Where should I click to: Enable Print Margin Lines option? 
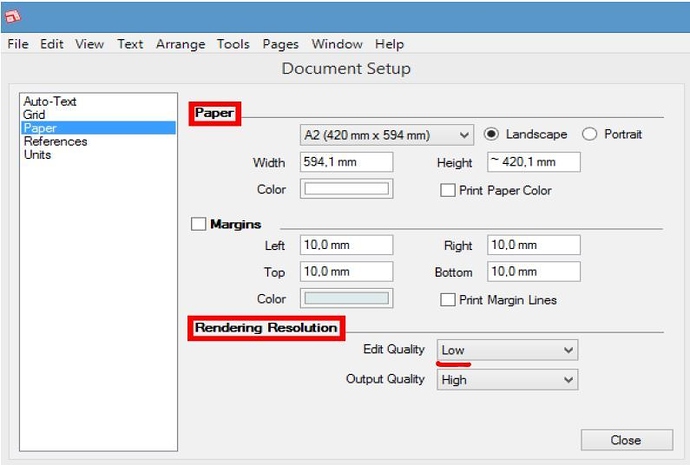click(448, 299)
